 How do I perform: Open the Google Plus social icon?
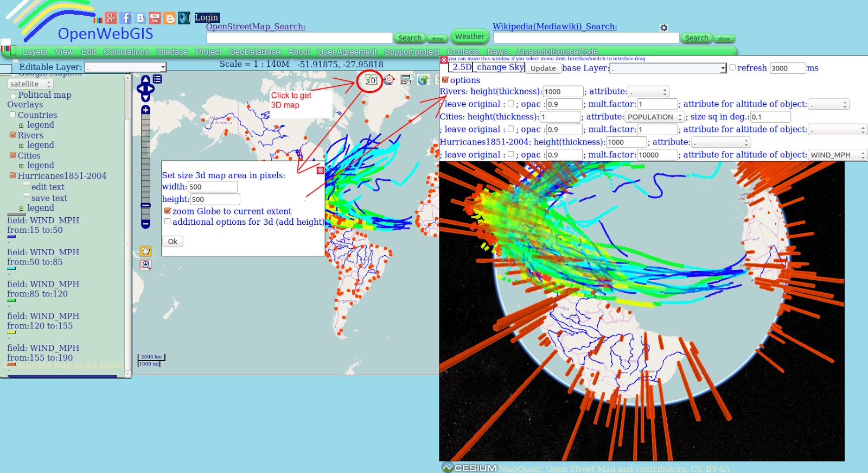tap(111, 18)
